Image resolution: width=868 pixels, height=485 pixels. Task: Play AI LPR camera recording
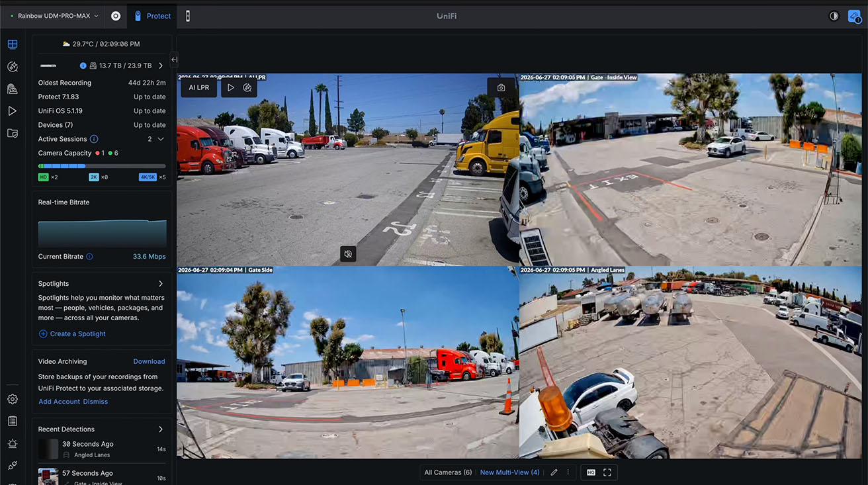(231, 87)
